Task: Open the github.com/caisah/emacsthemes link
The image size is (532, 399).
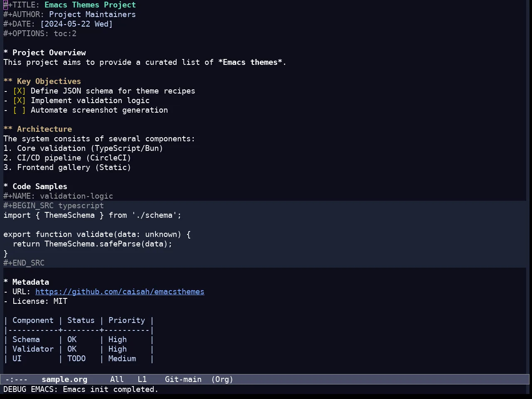Action: [x=120, y=292]
